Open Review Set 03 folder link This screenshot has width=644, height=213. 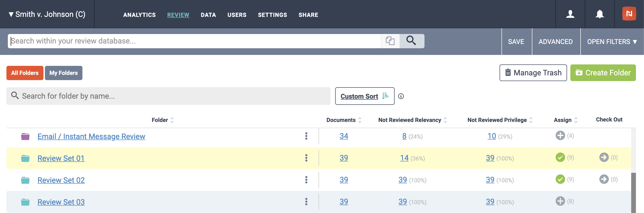coord(61,202)
